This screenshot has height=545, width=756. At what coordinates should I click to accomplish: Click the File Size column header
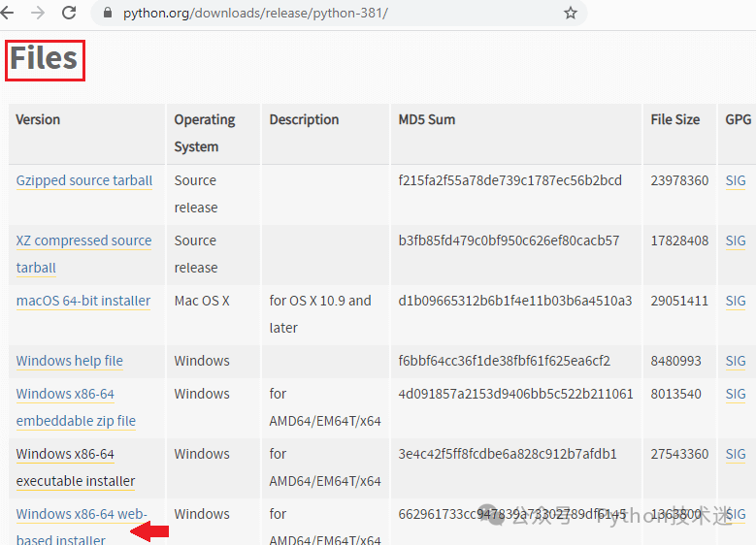pos(675,119)
